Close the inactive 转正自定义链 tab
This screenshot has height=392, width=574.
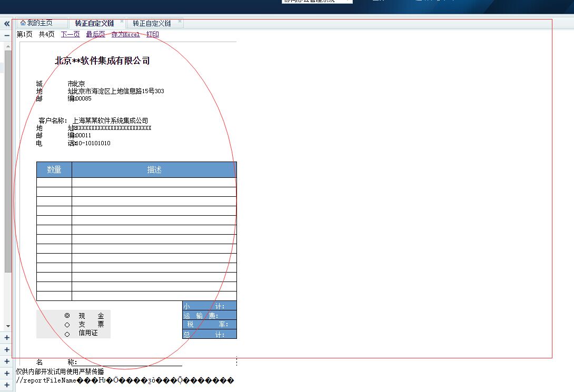[x=180, y=21]
